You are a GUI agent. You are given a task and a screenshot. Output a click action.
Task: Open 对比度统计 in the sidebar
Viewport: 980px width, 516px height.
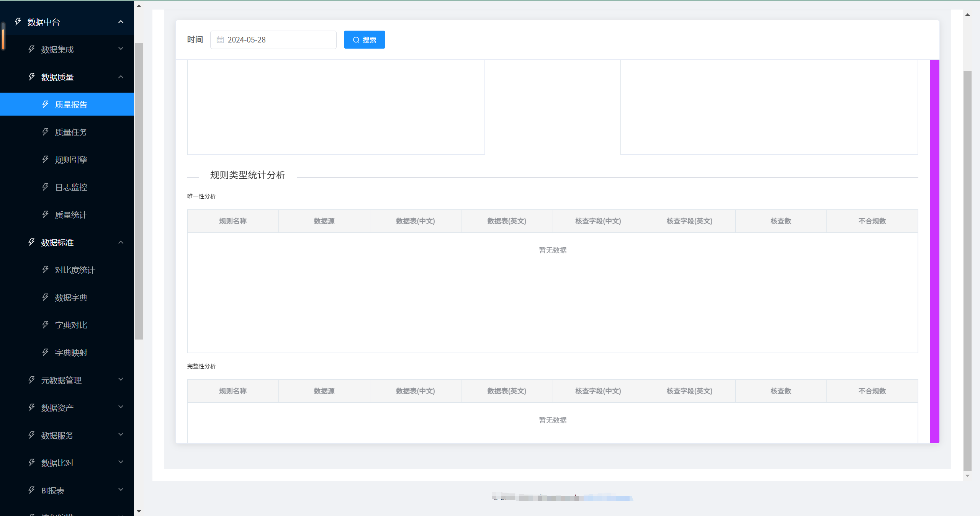coord(67,270)
